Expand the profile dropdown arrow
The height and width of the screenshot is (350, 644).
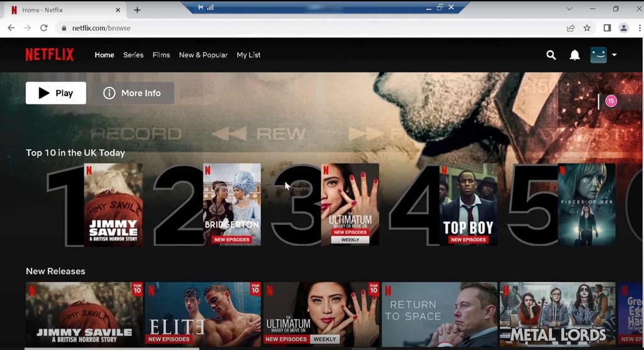tap(614, 55)
